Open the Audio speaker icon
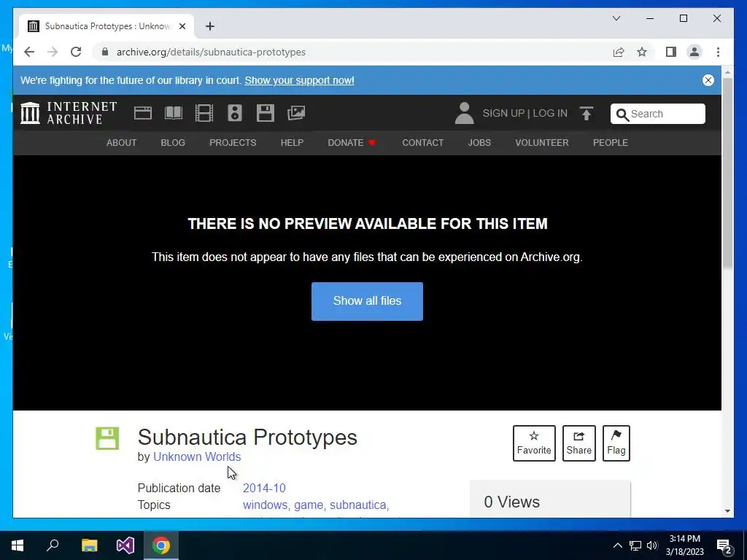 click(235, 113)
